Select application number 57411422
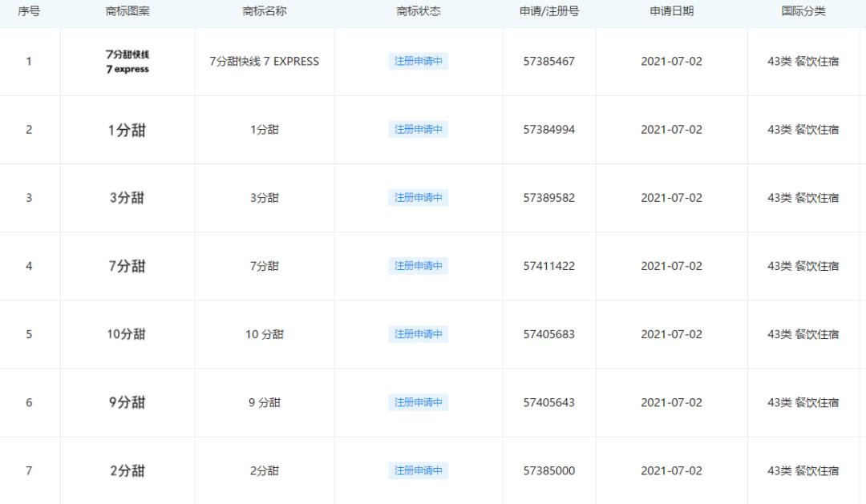This screenshot has width=866, height=504. pos(549,266)
